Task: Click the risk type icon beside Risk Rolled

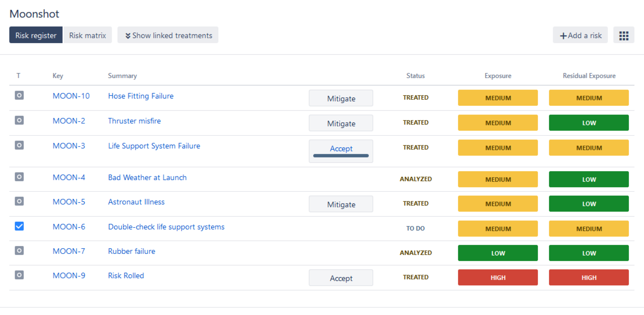Action: click(19, 275)
